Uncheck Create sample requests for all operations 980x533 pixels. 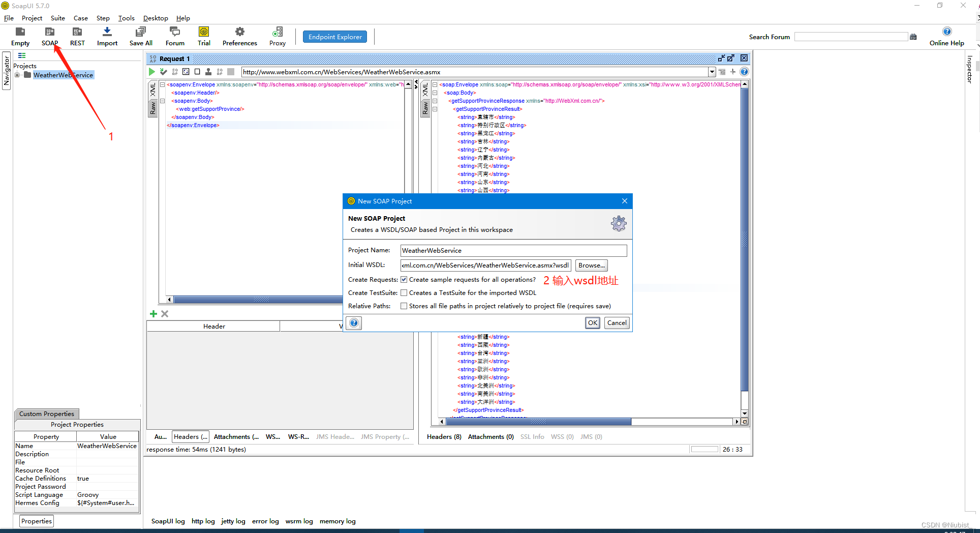pyautogui.click(x=404, y=279)
